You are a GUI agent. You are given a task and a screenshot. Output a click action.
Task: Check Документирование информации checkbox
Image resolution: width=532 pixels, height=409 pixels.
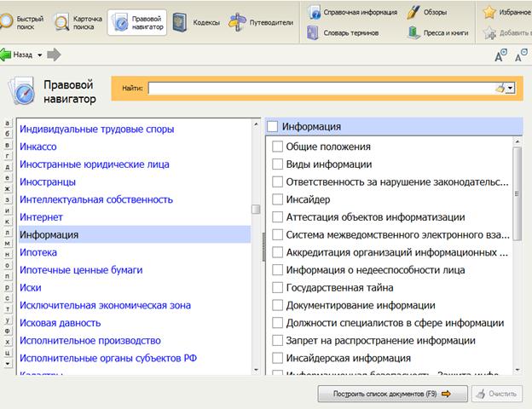coord(277,305)
